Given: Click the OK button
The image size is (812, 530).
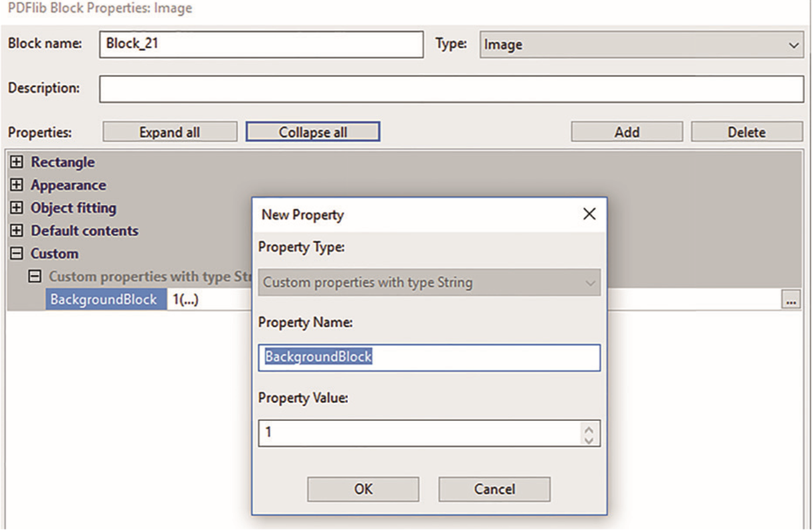Looking at the screenshot, I should coord(363,489).
